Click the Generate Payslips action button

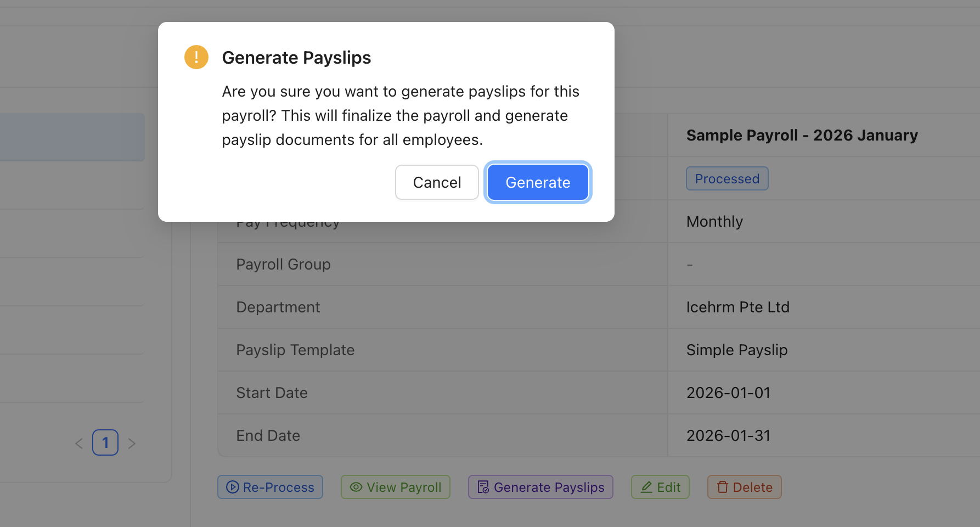pos(540,487)
